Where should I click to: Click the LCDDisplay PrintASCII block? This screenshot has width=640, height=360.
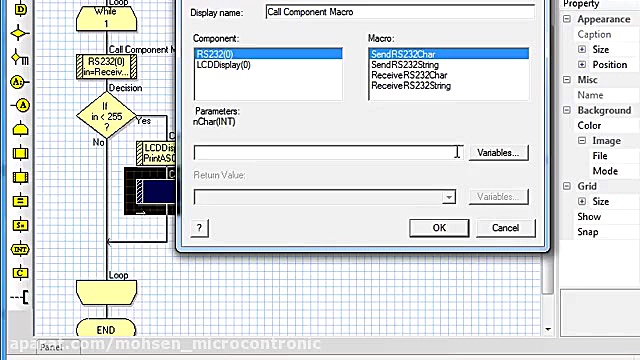(x=156, y=153)
